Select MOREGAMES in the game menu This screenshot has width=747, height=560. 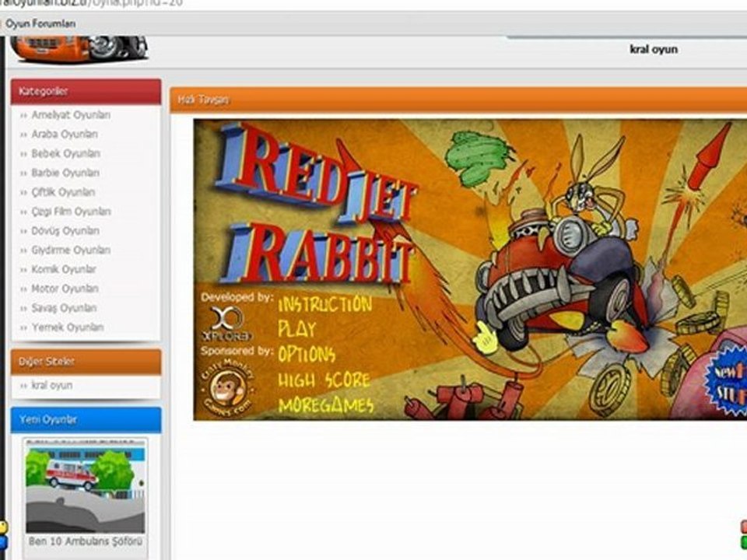[326, 405]
